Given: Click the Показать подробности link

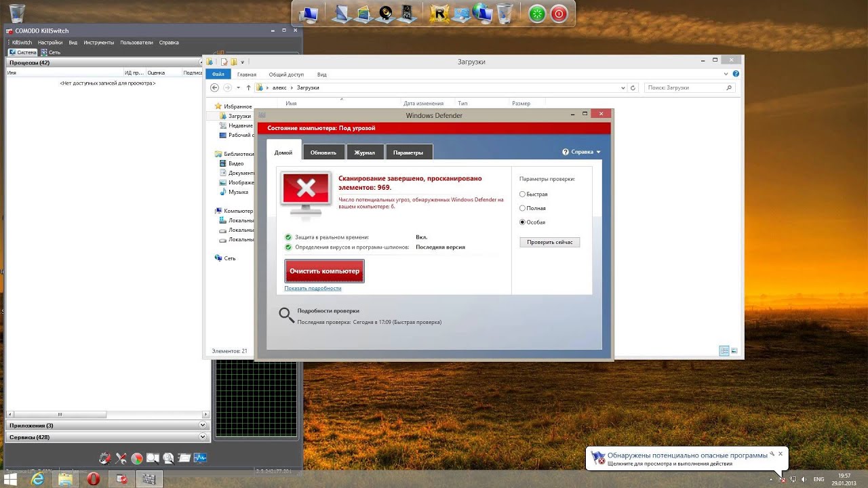Looking at the screenshot, I should coord(313,288).
